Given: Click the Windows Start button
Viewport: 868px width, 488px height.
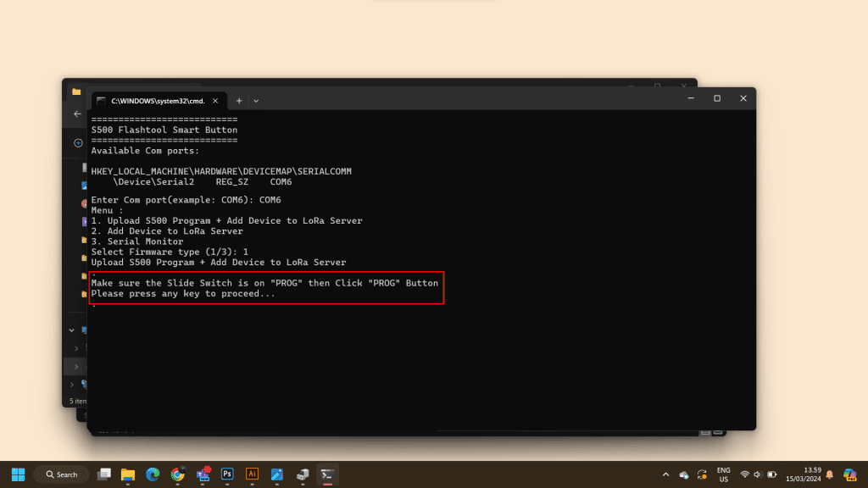Looking at the screenshot, I should [18, 474].
